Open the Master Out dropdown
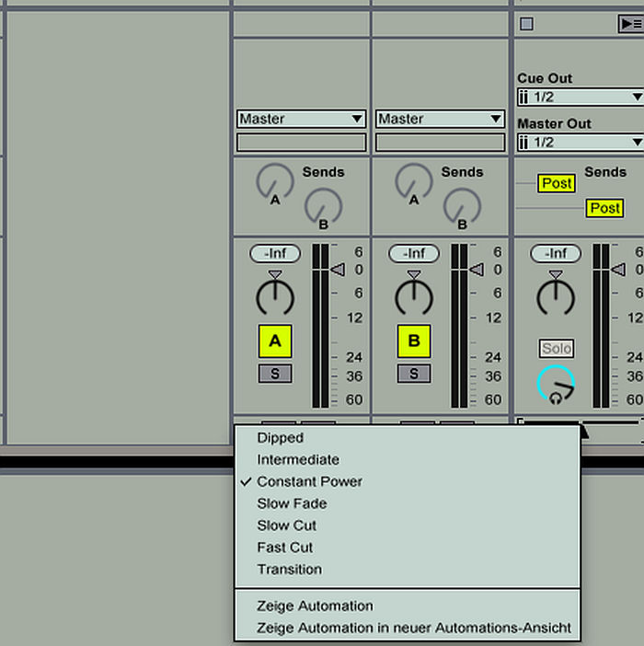This screenshot has height=646, width=644. pos(580,142)
